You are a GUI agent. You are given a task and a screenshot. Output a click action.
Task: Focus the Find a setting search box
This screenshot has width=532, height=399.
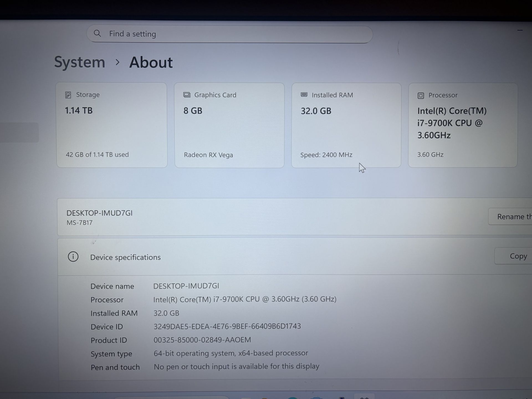(229, 34)
